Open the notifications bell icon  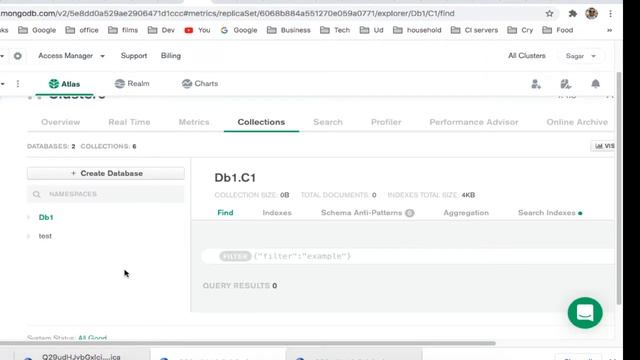tap(596, 84)
